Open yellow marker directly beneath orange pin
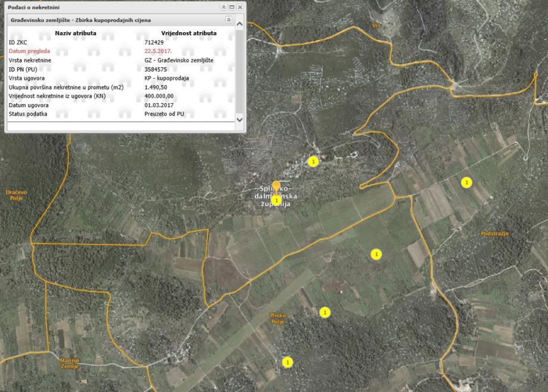 tap(276, 199)
